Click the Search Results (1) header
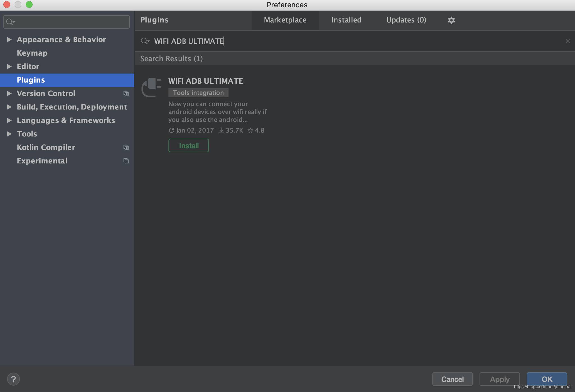The width and height of the screenshot is (575, 392). click(x=172, y=59)
